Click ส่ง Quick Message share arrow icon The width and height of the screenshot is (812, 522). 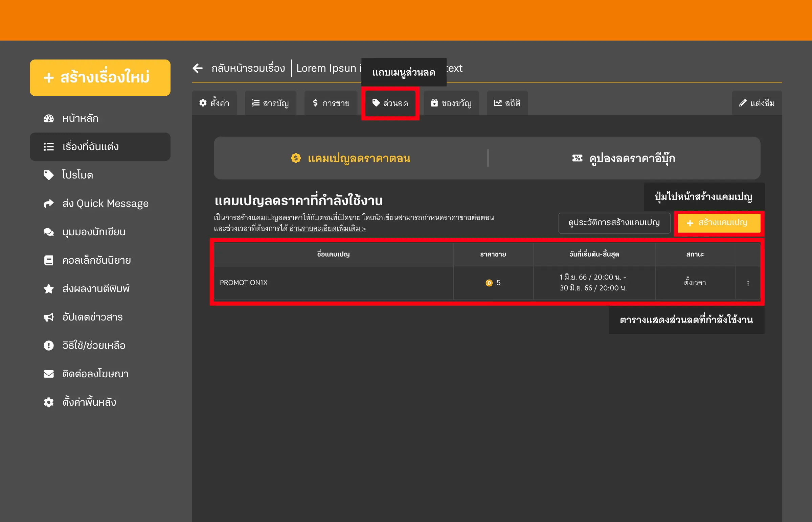pos(49,204)
